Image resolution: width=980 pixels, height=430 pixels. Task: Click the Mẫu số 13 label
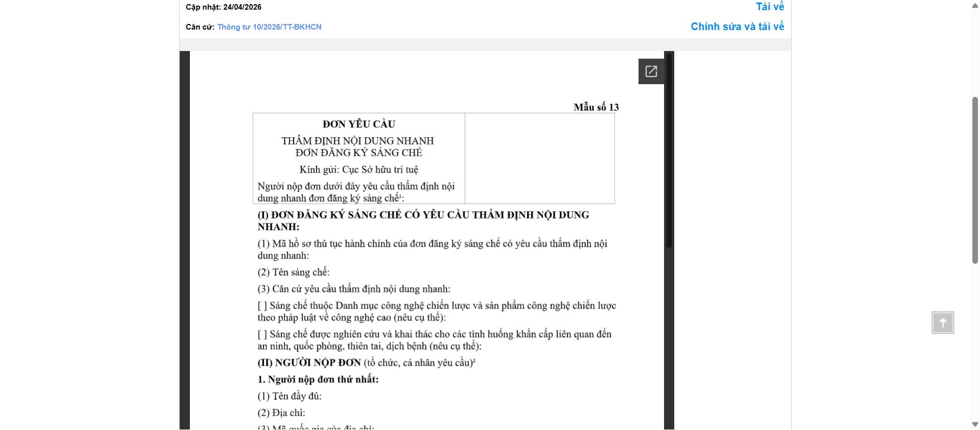click(x=596, y=107)
